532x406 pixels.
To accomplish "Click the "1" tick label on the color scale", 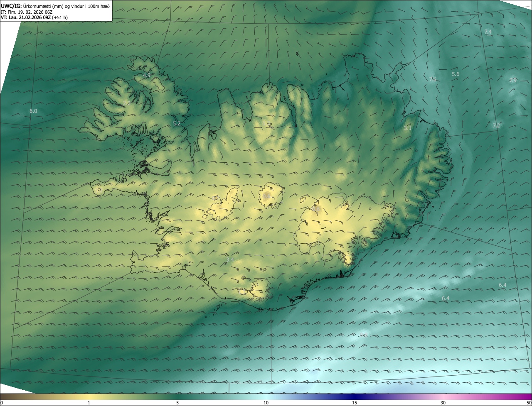I will click(x=89, y=403).
